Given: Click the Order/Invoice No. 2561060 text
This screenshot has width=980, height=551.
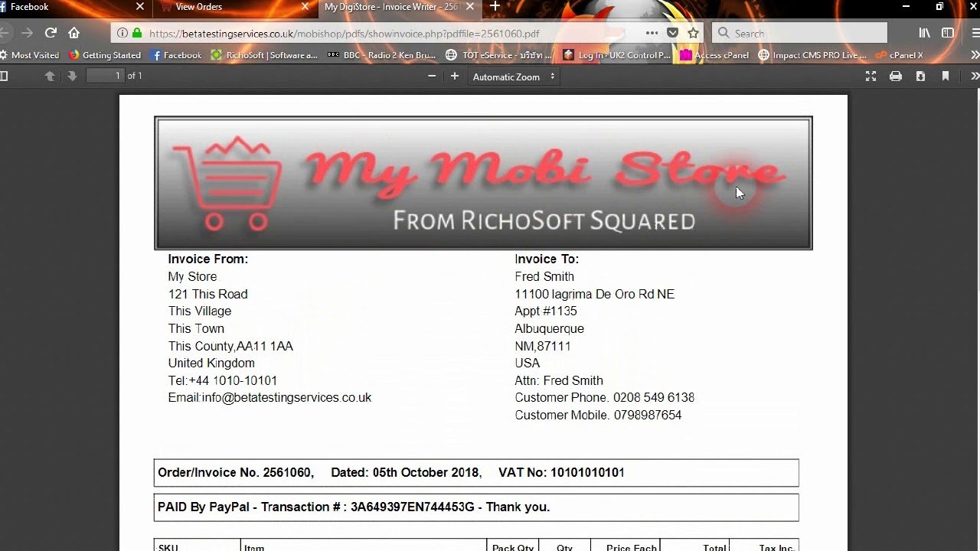Looking at the screenshot, I should [x=236, y=473].
